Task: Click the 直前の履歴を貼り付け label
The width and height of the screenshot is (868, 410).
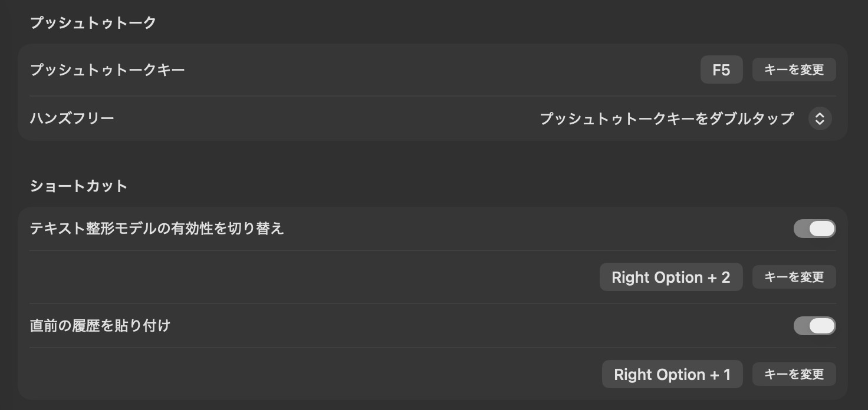Action: pos(100,326)
